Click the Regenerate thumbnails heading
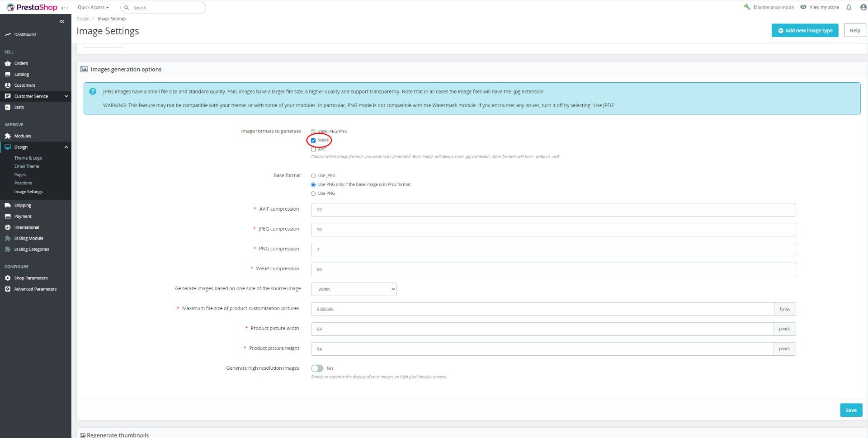868x438 pixels. (118, 435)
